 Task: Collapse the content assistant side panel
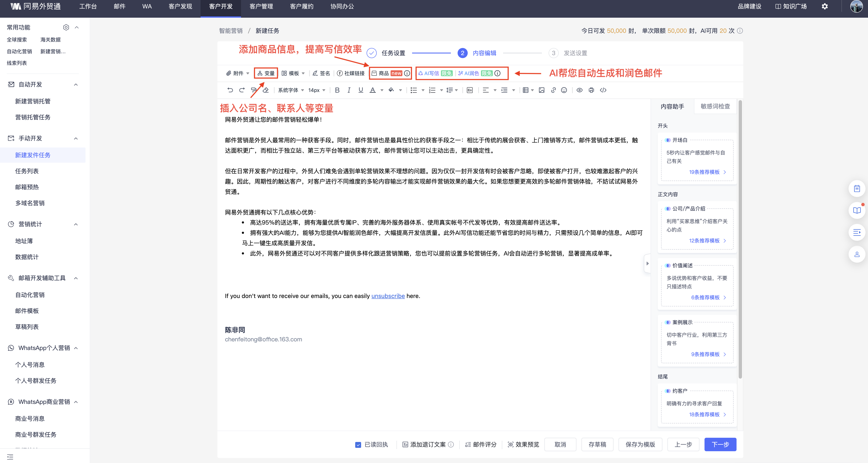[x=647, y=263]
